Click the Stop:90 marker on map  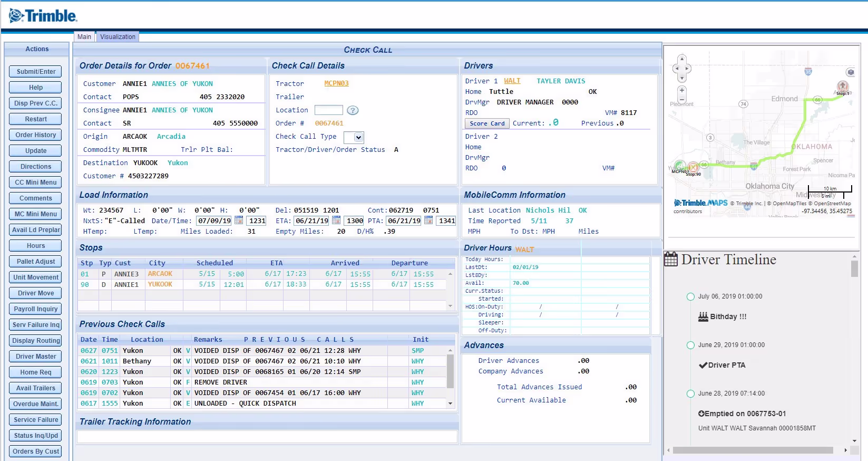tap(693, 168)
